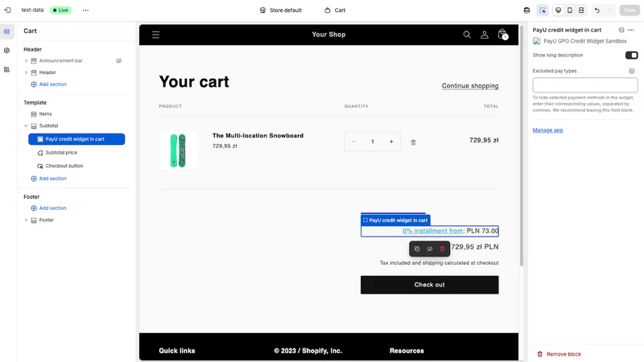This screenshot has height=362, width=644.
Task: Click duplicate icon in block floating toolbar
Action: pyautogui.click(x=417, y=249)
